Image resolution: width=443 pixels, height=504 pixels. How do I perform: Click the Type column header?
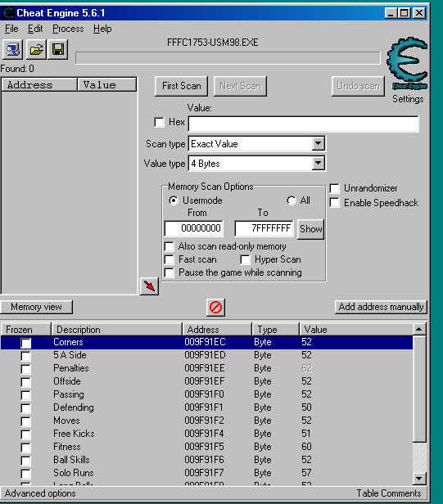tap(275, 330)
